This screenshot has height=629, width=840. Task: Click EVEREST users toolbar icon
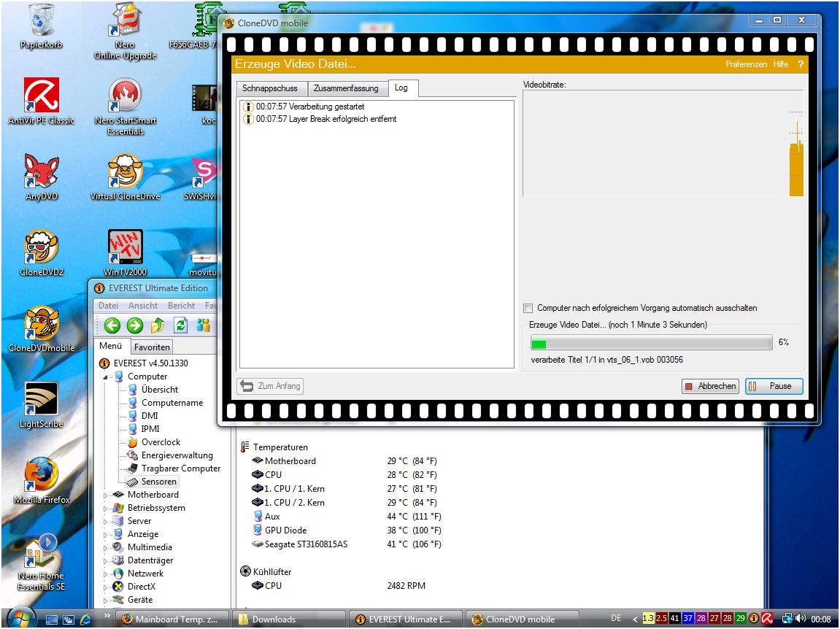click(x=203, y=325)
